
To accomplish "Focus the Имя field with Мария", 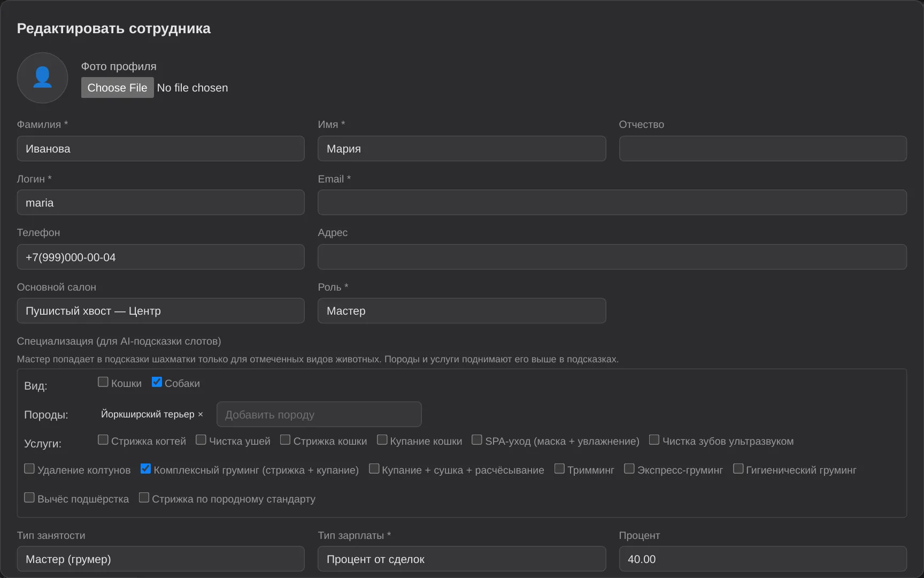I will pos(461,149).
